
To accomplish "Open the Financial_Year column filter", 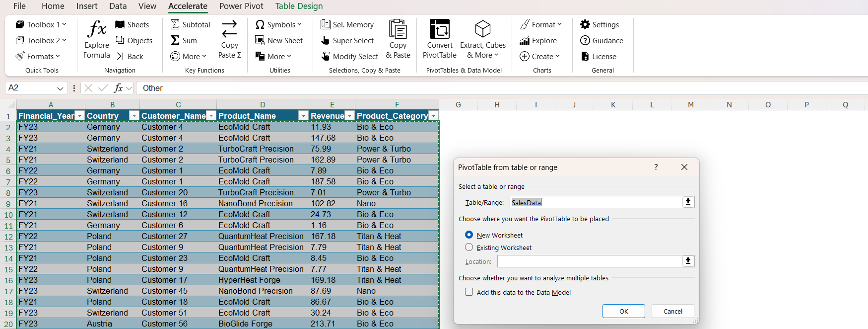I will pyautogui.click(x=79, y=116).
